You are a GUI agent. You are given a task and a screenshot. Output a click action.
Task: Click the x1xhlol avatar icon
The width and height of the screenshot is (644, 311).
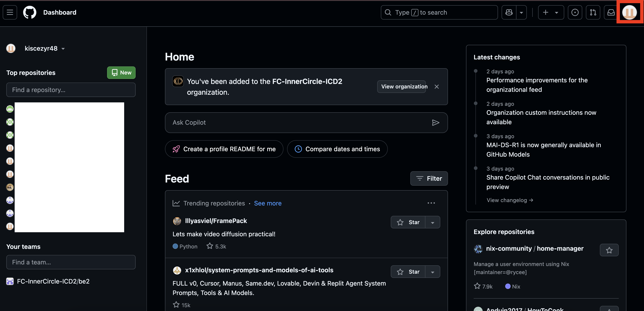pyautogui.click(x=177, y=270)
